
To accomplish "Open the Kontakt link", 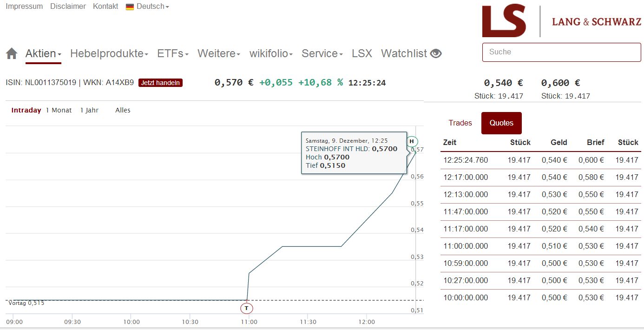I will click(105, 7).
